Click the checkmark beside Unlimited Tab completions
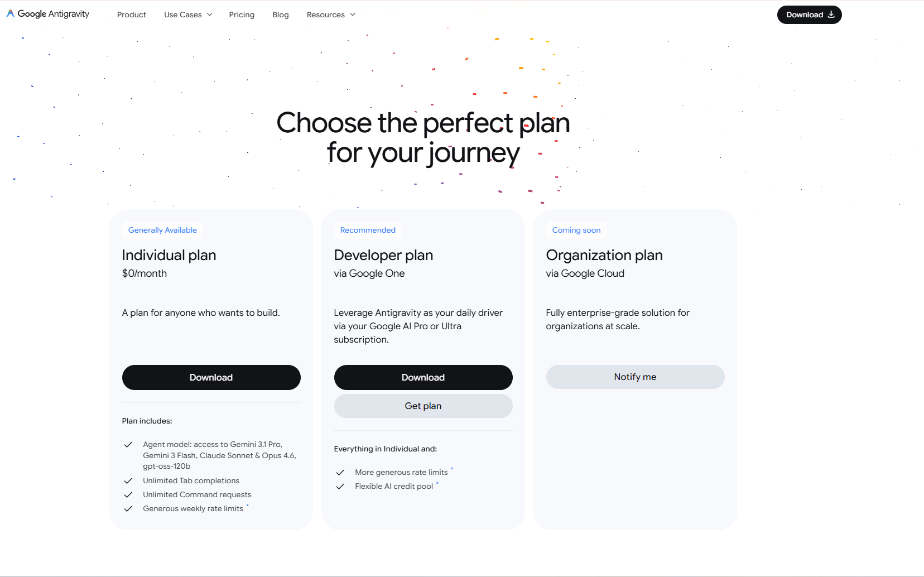Screen dimensions: 924x577 coord(128,481)
